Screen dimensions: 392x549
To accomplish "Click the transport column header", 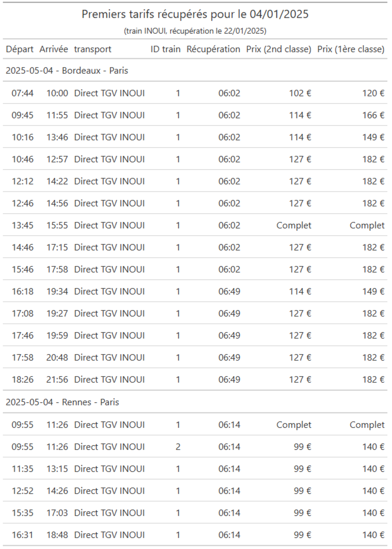I will click(93, 49).
